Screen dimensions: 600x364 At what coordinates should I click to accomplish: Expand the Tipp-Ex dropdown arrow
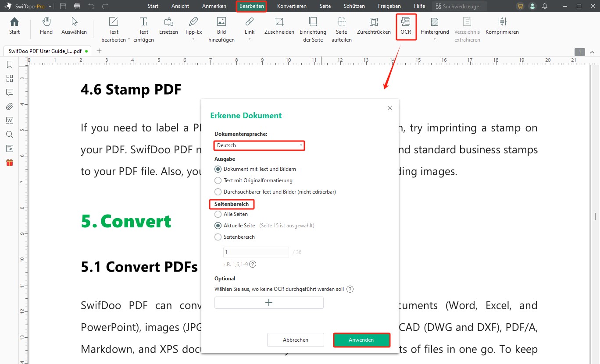[193, 39]
